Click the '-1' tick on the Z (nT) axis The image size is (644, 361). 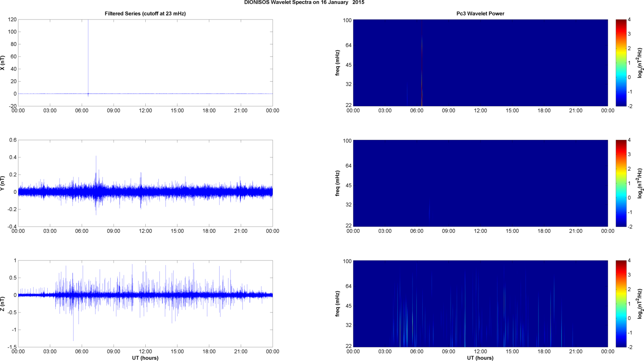pos(14,330)
